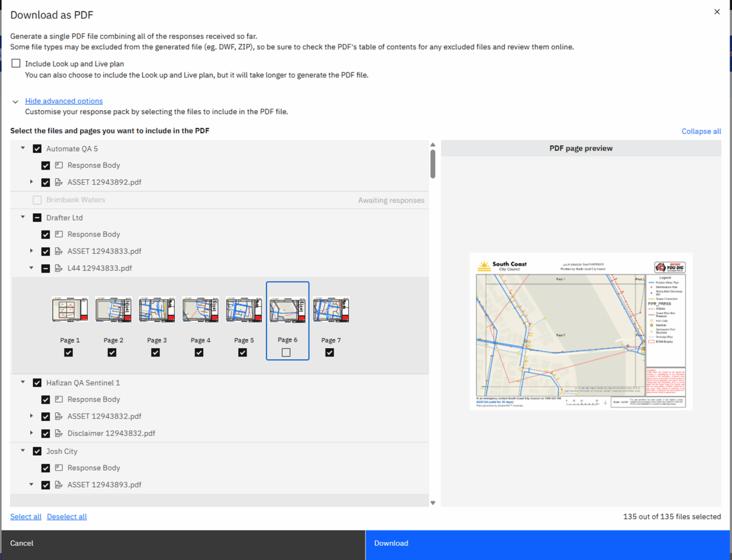Click the PDF icon beside L44 12943833.pdf

58,268
